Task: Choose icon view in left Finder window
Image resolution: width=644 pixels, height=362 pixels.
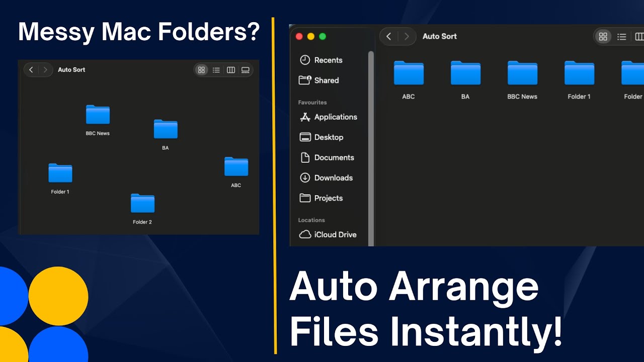Action: [201, 70]
